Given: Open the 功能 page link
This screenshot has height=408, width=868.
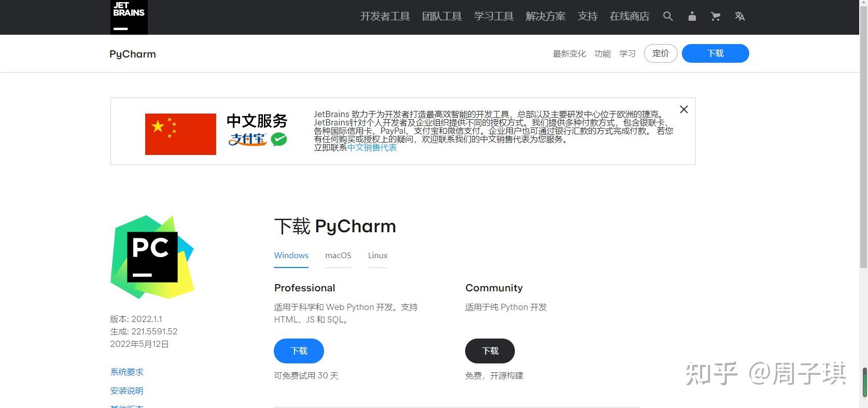Looking at the screenshot, I should [603, 53].
